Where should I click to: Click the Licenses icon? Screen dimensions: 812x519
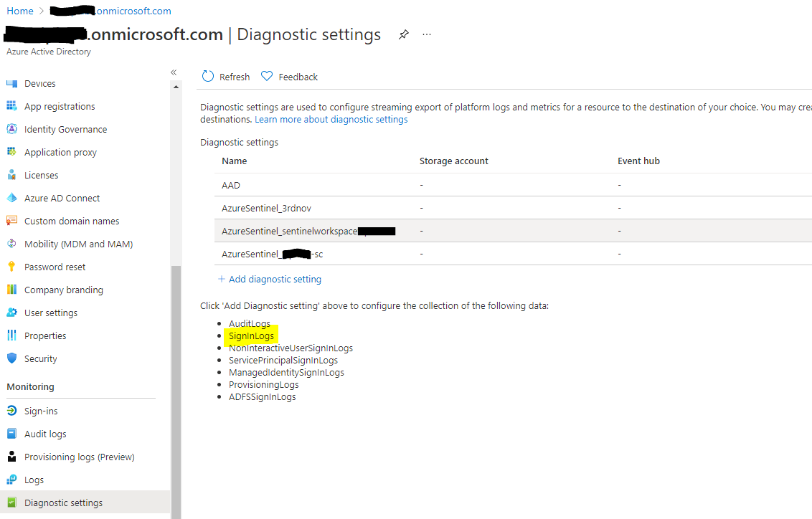tap(11, 175)
